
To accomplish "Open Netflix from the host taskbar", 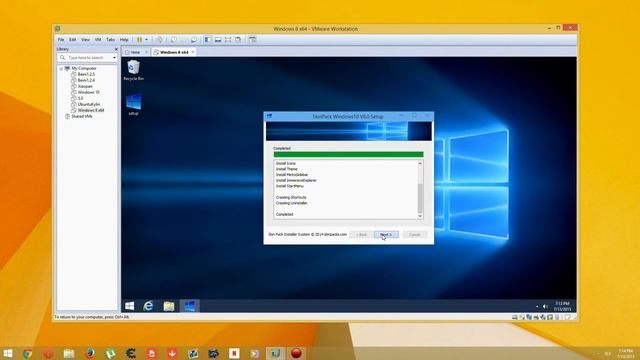I will tap(234, 353).
